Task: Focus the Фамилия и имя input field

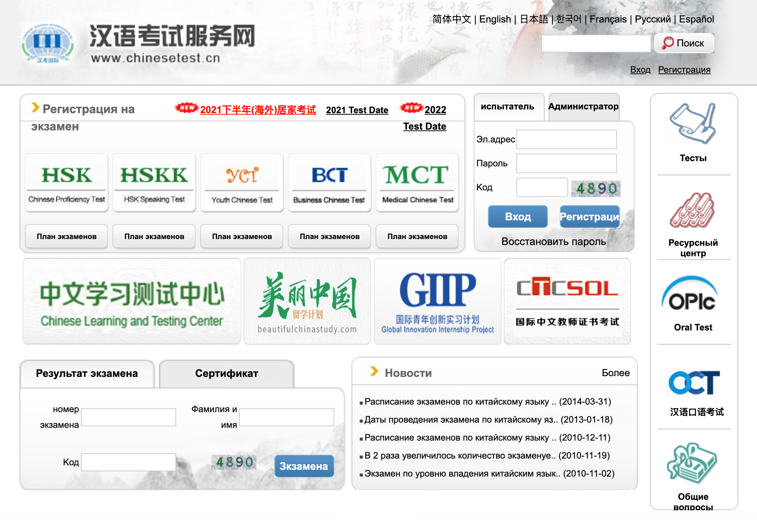Action: click(x=287, y=417)
